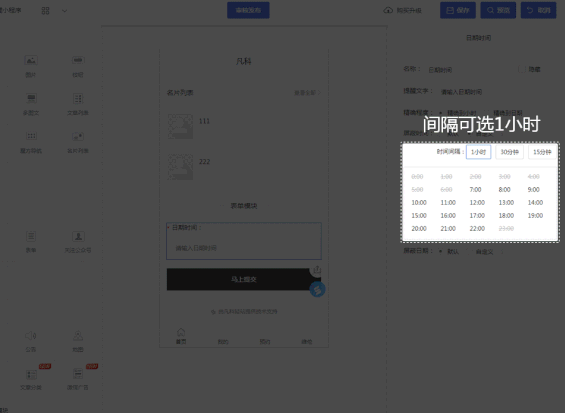This screenshot has height=413, width=565.
Task: Select the 图片 image module icon
Action: coord(31,60)
